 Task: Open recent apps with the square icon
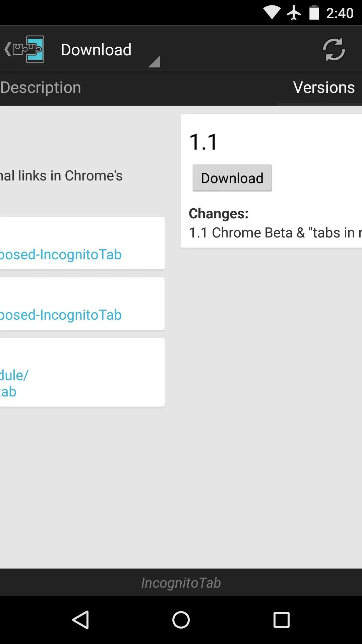282,620
